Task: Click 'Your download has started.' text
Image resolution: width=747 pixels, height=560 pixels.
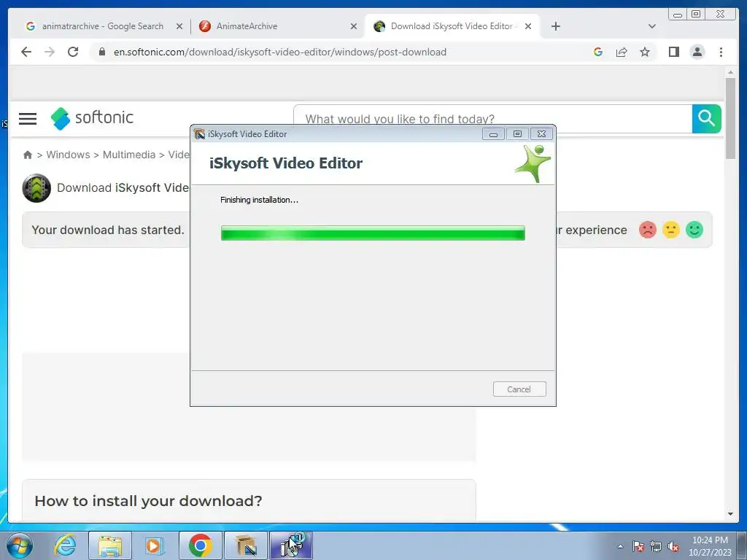Action: coord(108,230)
